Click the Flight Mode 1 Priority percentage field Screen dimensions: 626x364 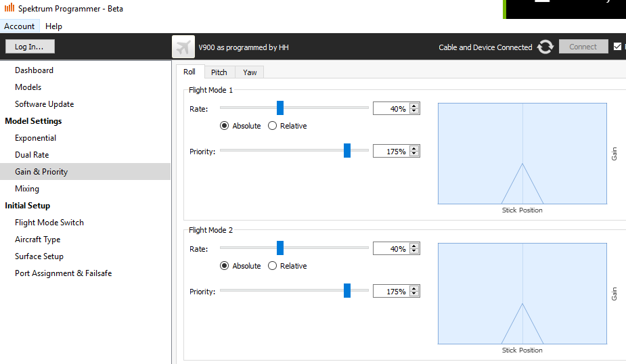(x=390, y=152)
